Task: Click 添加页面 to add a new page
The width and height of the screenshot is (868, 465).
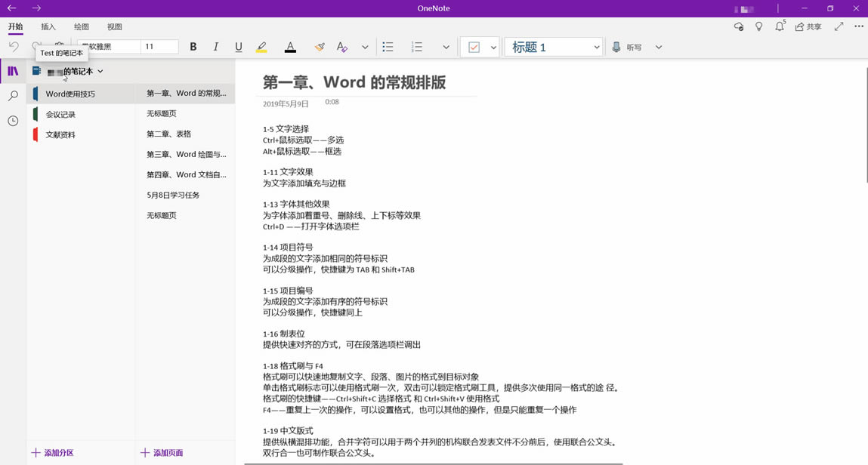Action: point(168,452)
